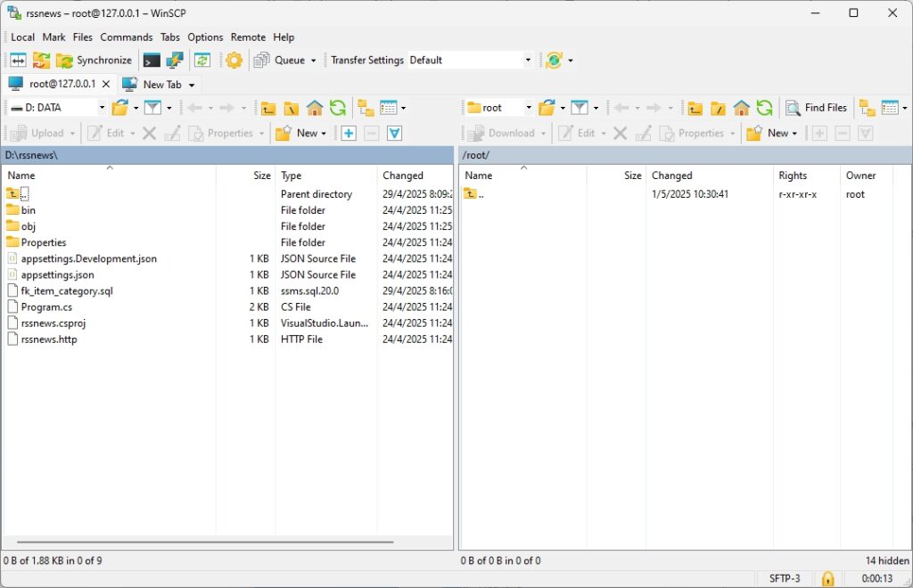This screenshot has width=913, height=588.
Task: Open the Commands menu
Action: [x=127, y=37]
